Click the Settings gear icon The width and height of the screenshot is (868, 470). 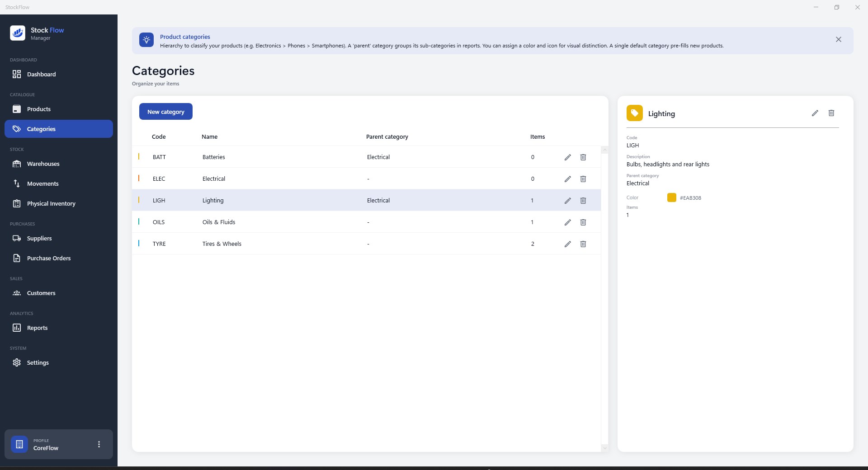point(17,362)
